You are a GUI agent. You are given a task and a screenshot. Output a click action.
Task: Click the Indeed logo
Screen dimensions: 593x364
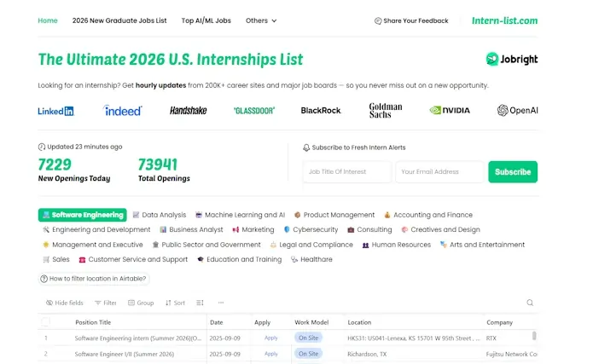[x=123, y=110]
